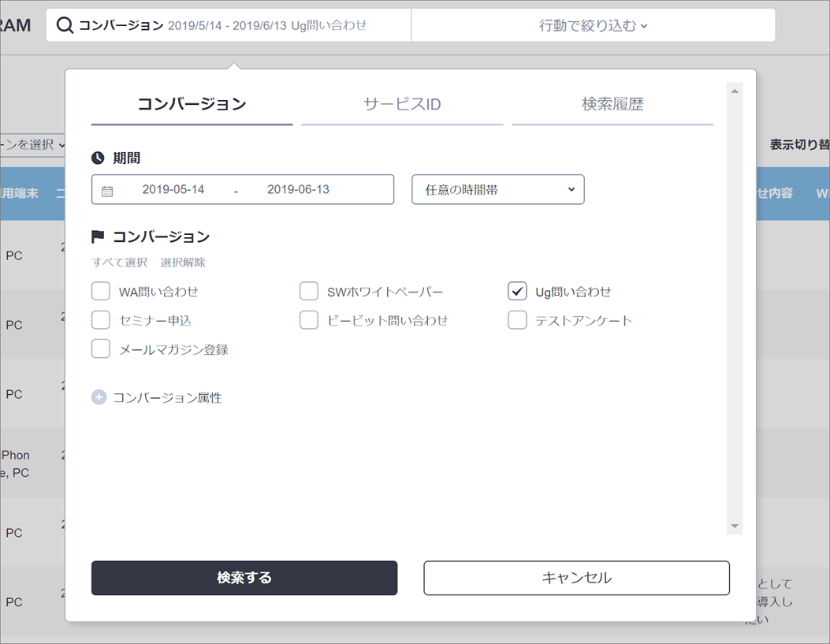Expand the 行動で絞り込む dropdown
Viewport: 830px width, 644px height.
[x=593, y=25]
